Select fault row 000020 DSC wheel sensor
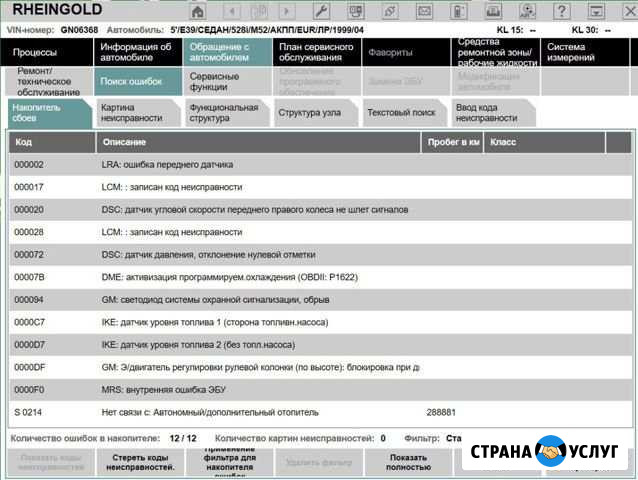 pyautogui.click(x=320, y=210)
